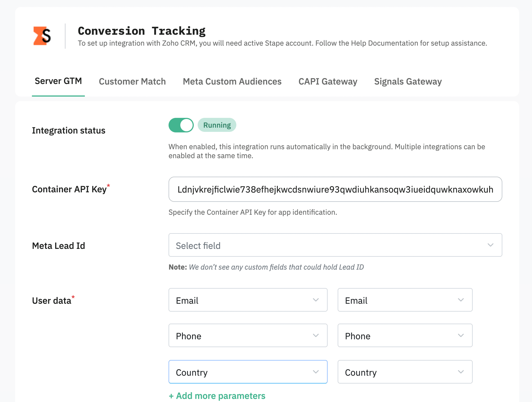Click Add more parameters link
Viewport: 532px width, 402px height.
217,396
